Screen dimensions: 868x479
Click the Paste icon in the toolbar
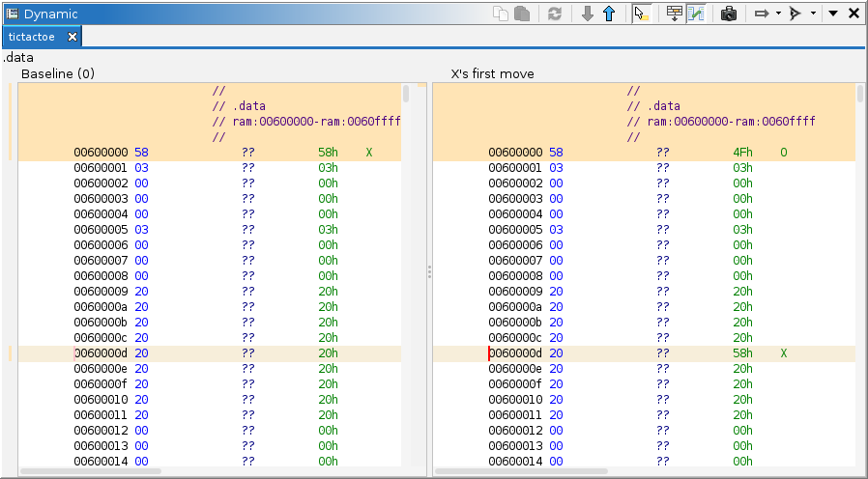tap(522, 14)
